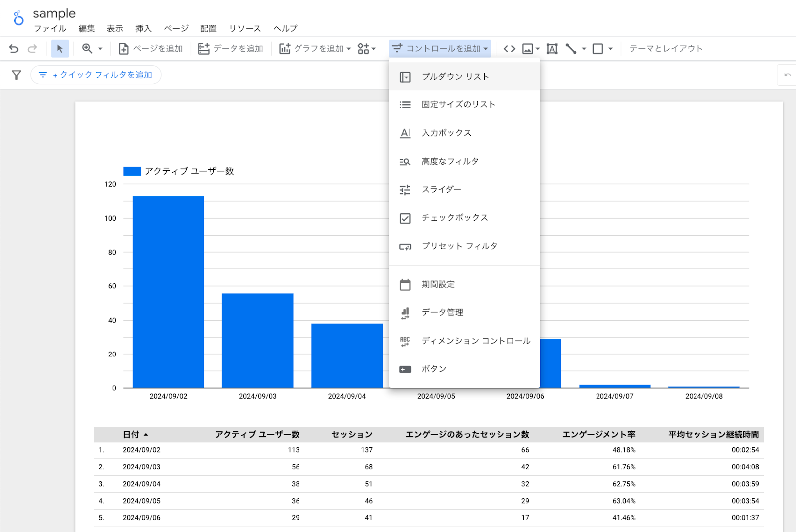Open the ヘルプ menu
Viewport: 796px width, 532px height.
point(285,29)
